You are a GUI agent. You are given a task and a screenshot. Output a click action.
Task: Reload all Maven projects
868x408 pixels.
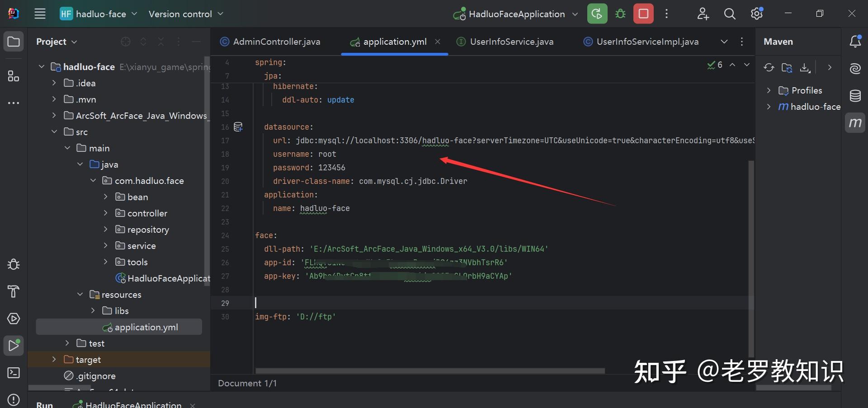[769, 67]
